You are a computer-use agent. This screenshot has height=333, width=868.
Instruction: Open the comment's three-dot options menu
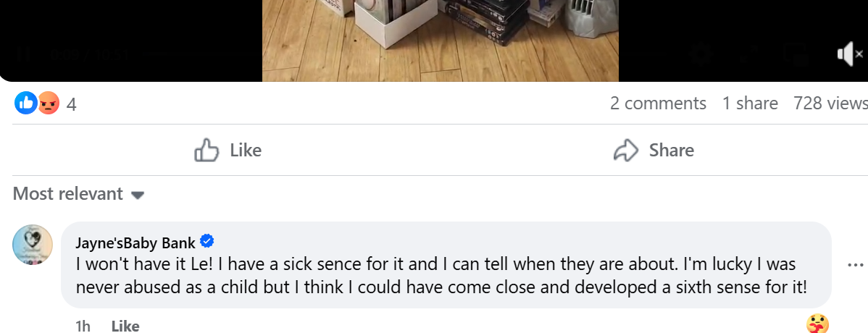pos(855,265)
